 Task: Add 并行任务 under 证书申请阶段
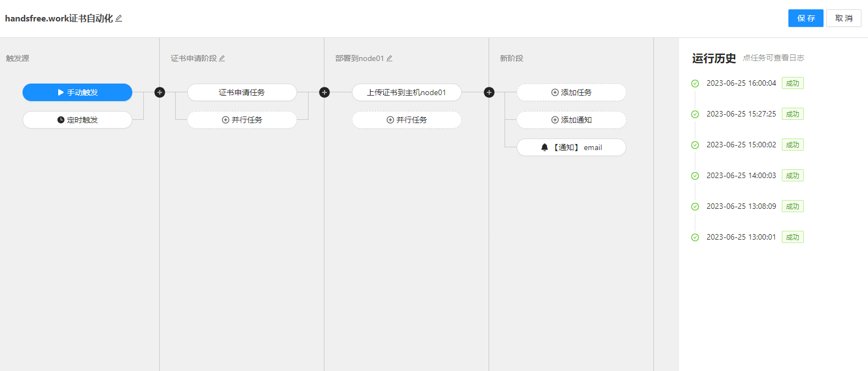(x=242, y=120)
